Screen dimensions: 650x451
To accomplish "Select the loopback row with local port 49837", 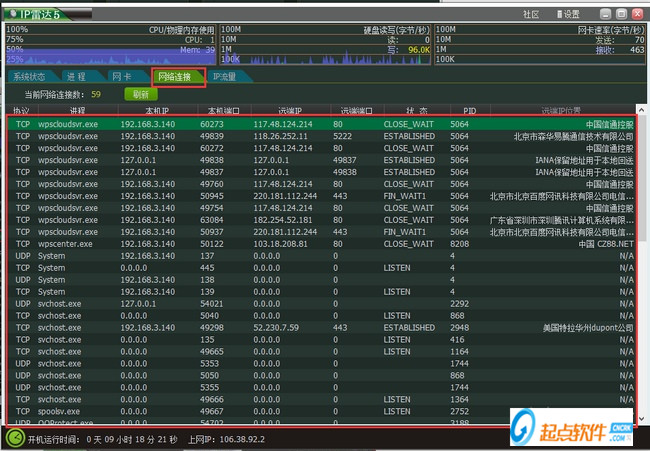I will click(321, 172).
